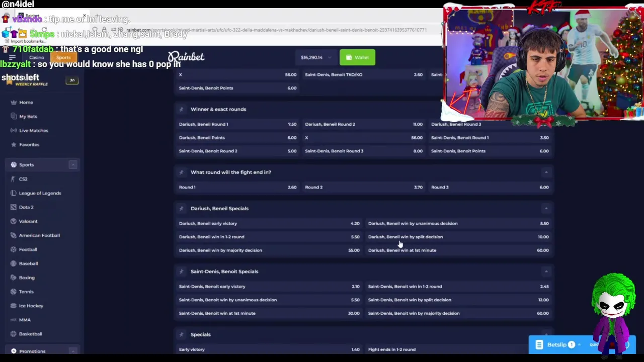
Task: Select League of Legends category
Action: click(x=40, y=193)
